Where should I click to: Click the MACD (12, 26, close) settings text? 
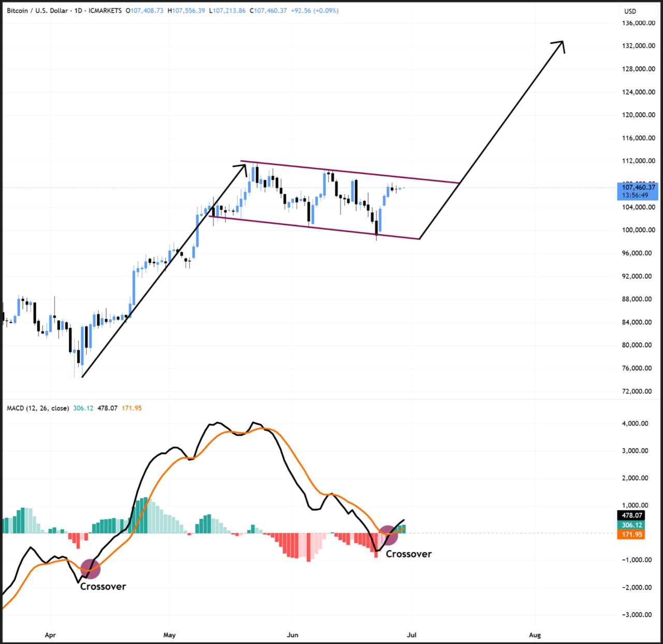pos(37,408)
